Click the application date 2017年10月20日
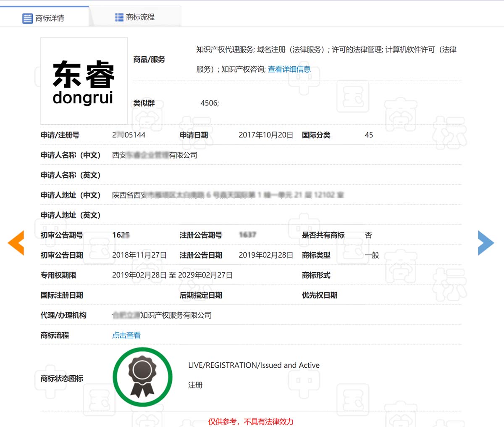This screenshot has height=427, width=504. click(x=265, y=135)
